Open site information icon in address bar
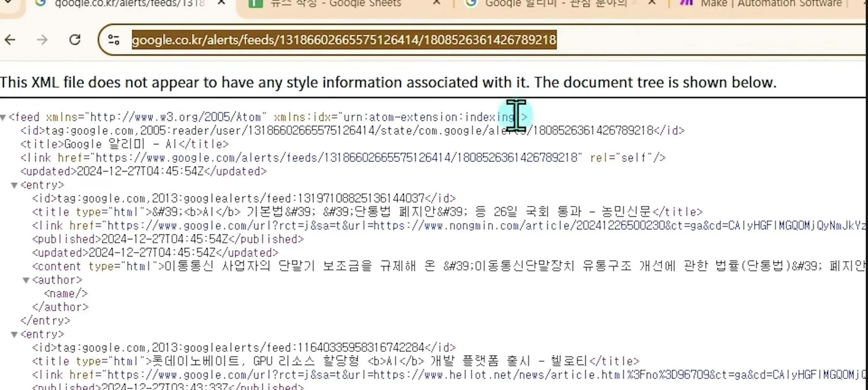 point(113,40)
